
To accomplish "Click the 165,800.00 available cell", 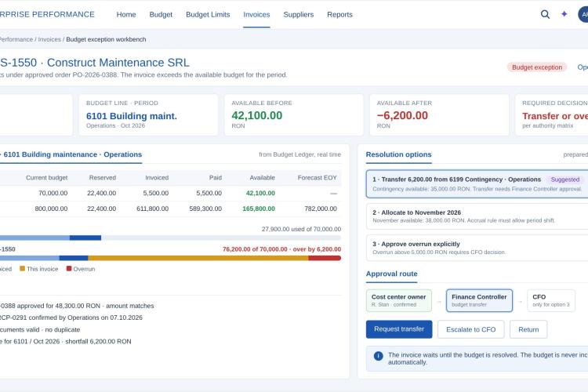I will (x=259, y=209).
